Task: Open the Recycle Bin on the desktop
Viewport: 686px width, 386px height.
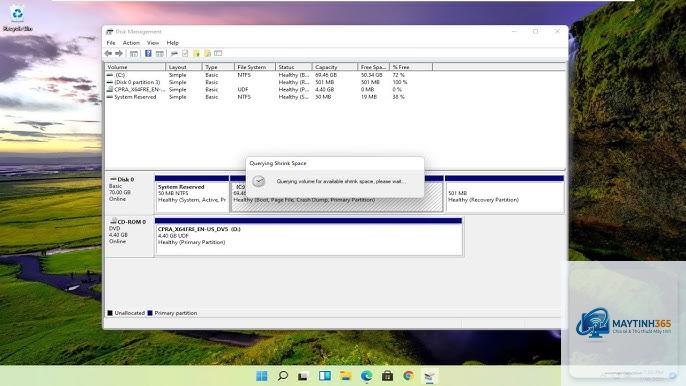Action: point(18,18)
